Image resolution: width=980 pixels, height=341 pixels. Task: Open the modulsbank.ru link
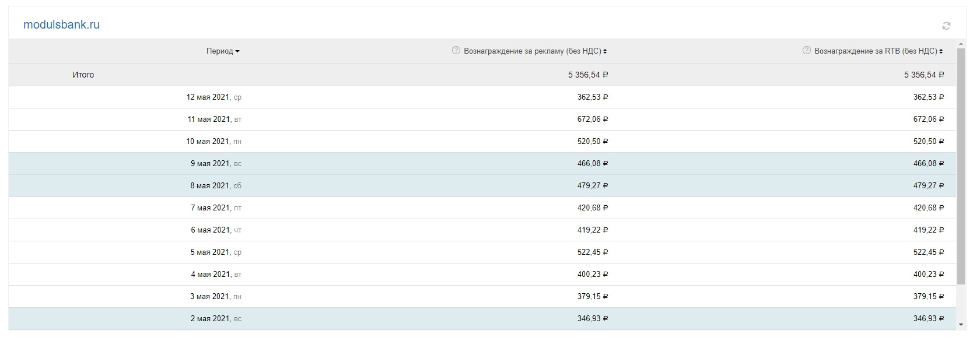click(x=61, y=25)
